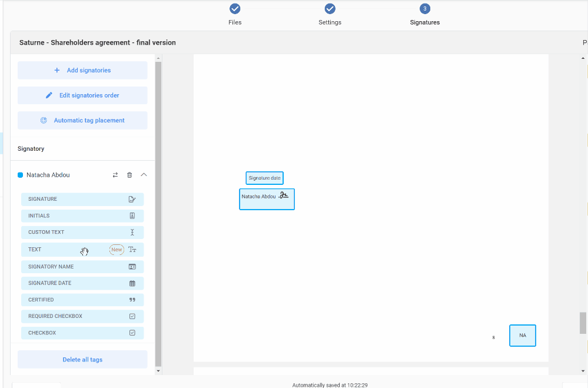This screenshot has height=388, width=588.
Task: Go back to the Settings step
Action: point(330,9)
